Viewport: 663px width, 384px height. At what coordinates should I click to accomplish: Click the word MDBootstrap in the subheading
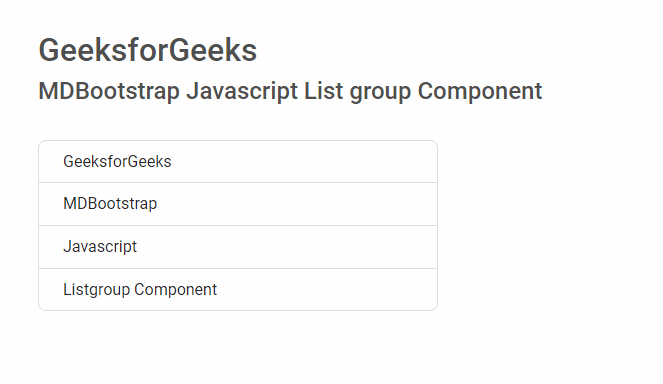click(109, 91)
